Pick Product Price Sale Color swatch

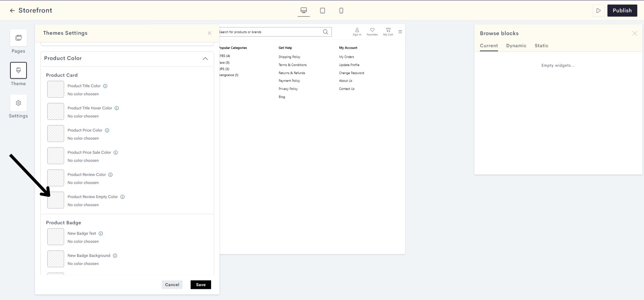[56, 156]
